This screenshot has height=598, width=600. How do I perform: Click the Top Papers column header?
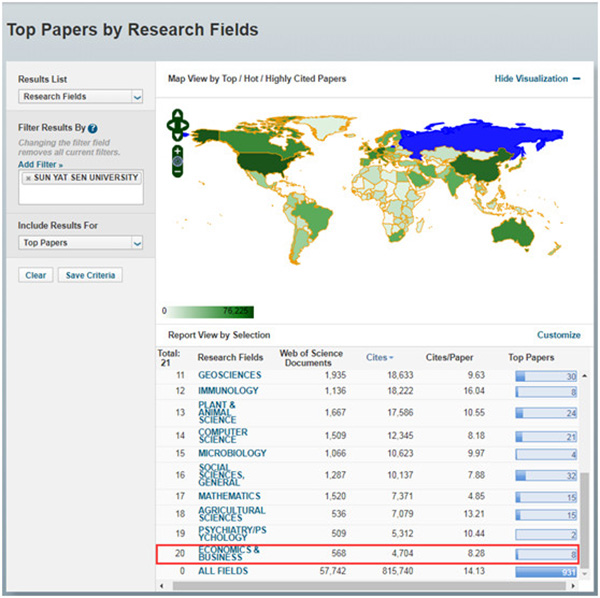(530, 357)
